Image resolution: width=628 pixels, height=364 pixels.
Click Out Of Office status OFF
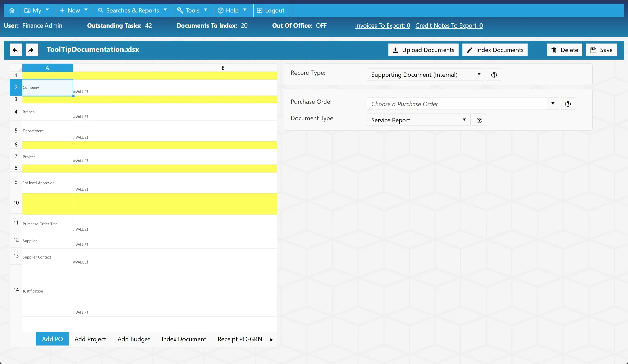[321, 26]
